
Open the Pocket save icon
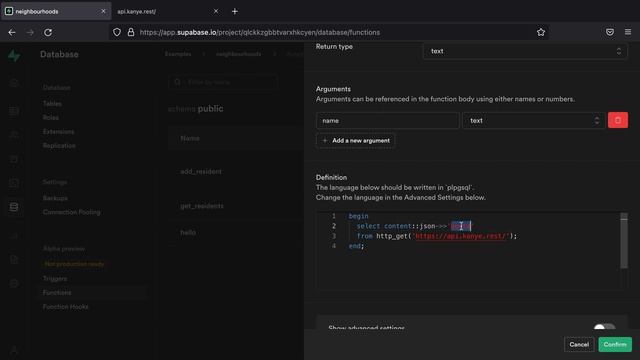[610, 32]
